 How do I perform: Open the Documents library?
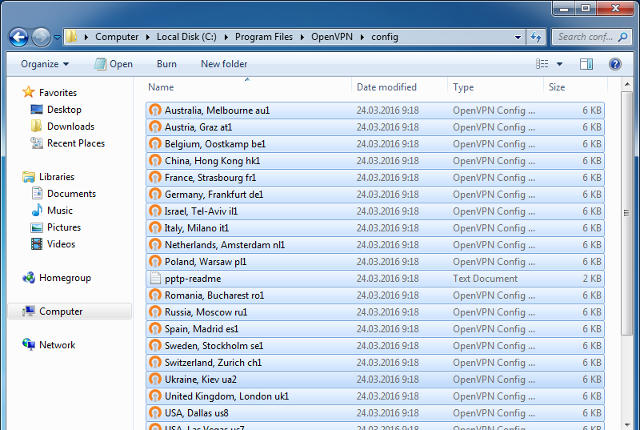(x=64, y=193)
